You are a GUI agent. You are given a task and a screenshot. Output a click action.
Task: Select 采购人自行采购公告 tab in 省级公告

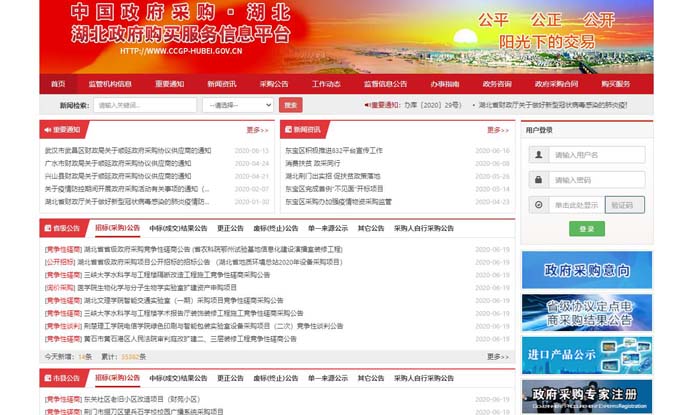click(424, 228)
